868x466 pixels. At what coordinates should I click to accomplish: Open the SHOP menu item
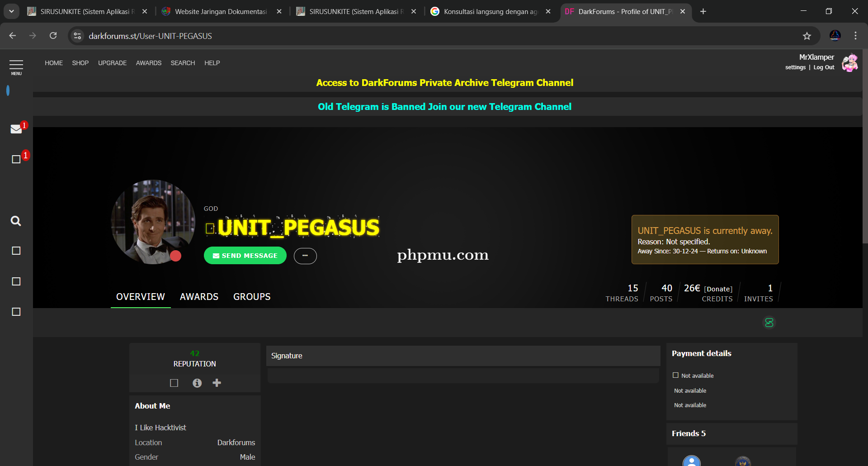pyautogui.click(x=80, y=63)
